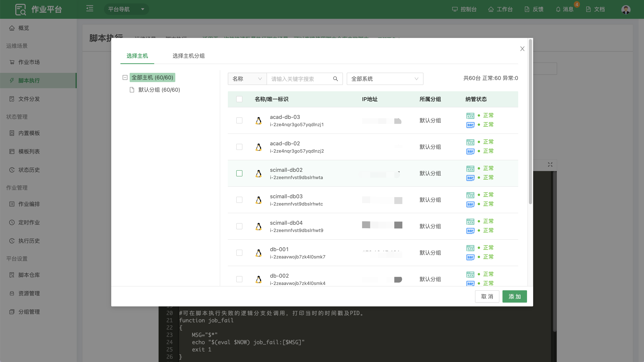644x362 pixels.
Task: Click the Linux icon for scimall-db02
Action: 259,174
